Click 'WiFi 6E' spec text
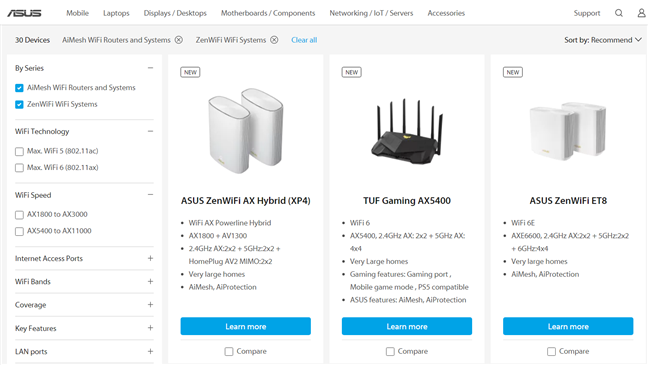648x365 pixels. coord(523,223)
